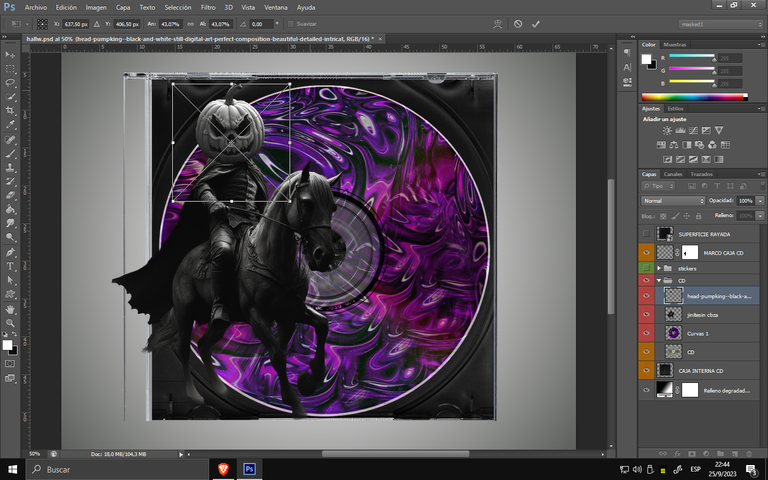
Task: Select the Paint Bucket tool
Action: [10, 209]
